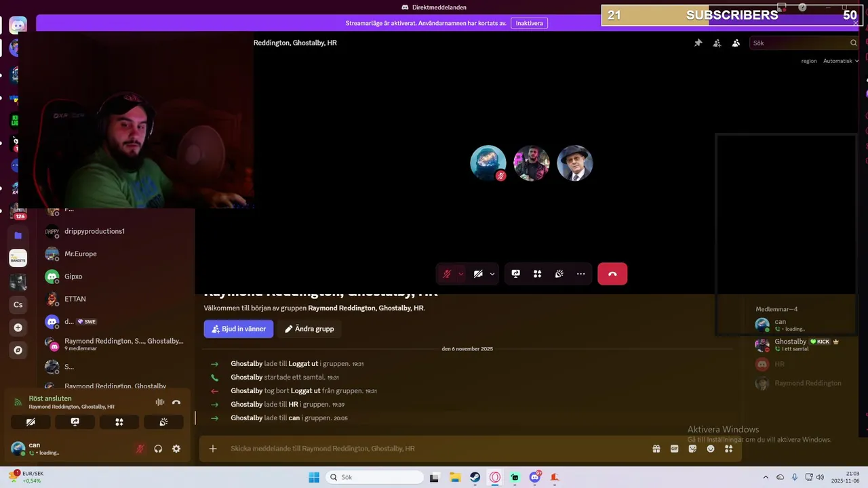The image size is (868, 488).
Task: Open the sticker picker icon
Action: pyautogui.click(x=692, y=449)
